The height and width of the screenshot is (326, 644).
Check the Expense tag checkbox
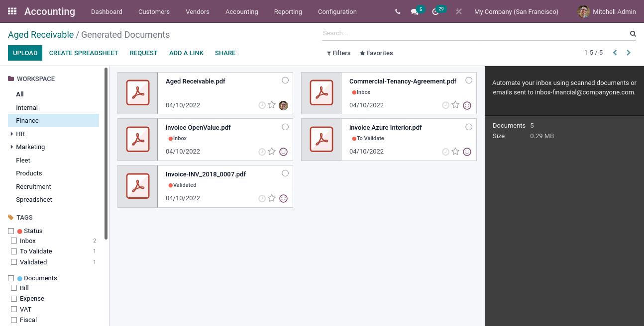14,299
